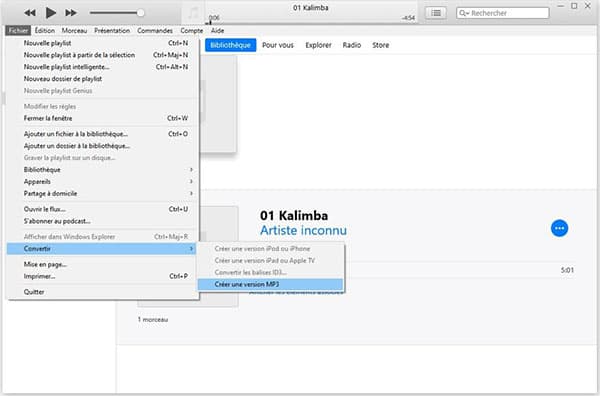Open the up next list icon
This screenshot has width=600, height=396.
pyautogui.click(x=435, y=13)
